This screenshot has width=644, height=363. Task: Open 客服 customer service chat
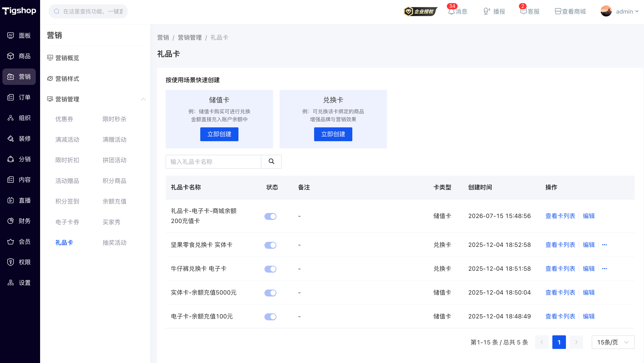point(523,11)
